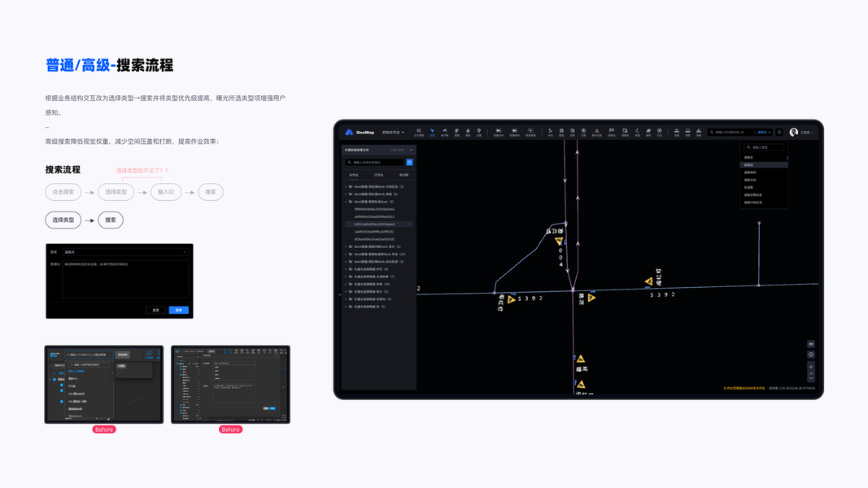Screen dimensions: 868x488
Task: Open the right Before thumbnail
Action: tap(230, 385)
